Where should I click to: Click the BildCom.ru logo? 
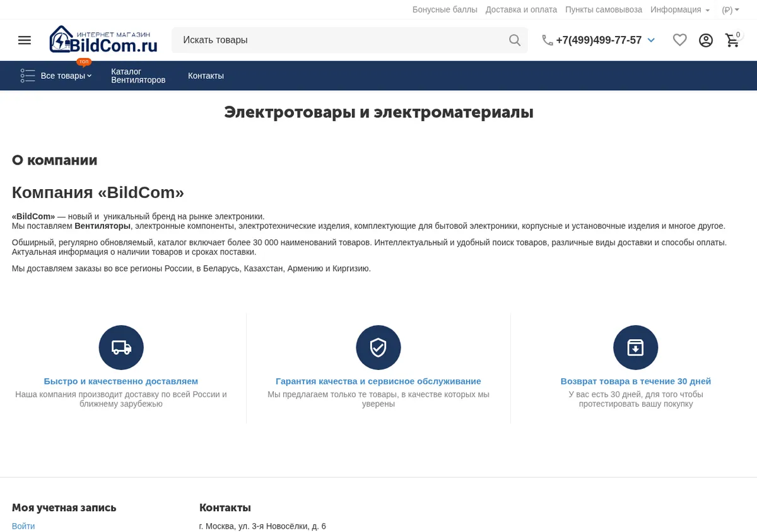(x=103, y=40)
